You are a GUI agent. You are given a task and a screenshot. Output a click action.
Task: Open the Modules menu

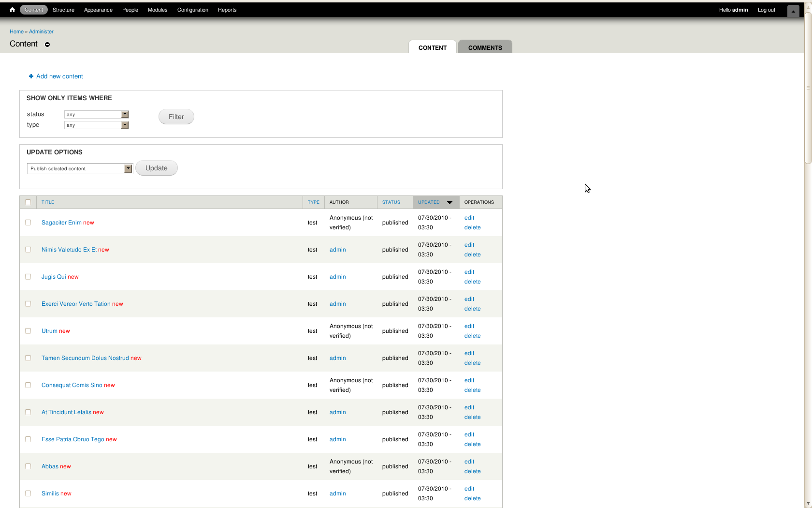click(x=158, y=10)
